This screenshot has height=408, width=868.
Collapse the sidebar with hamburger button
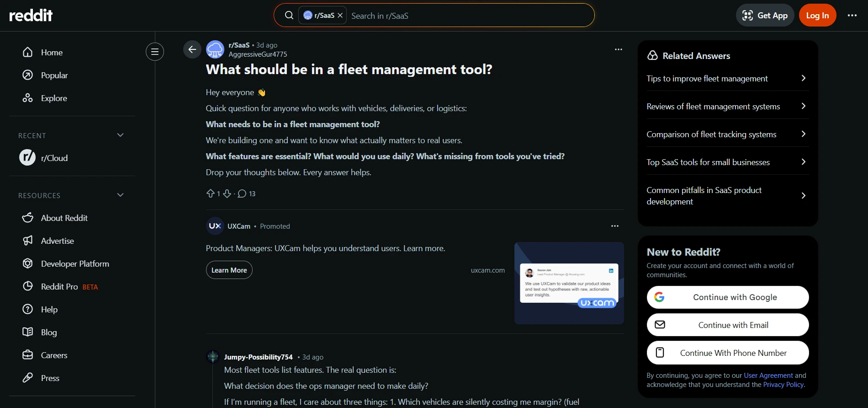[x=155, y=52]
